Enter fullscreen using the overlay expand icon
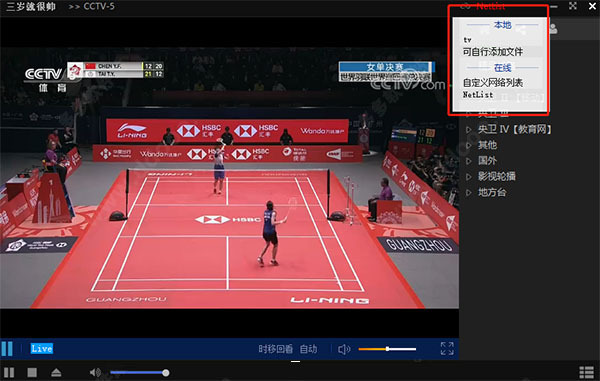 tap(447, 348)
